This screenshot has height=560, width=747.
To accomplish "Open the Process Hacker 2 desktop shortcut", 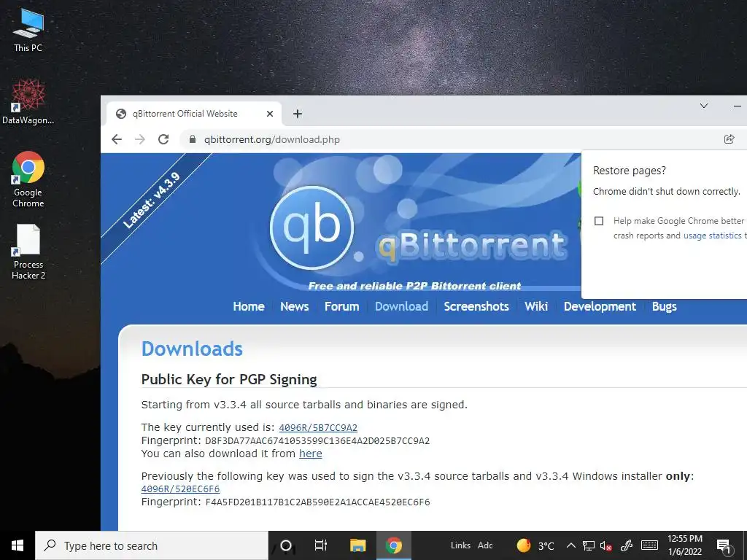I will 28,252.
